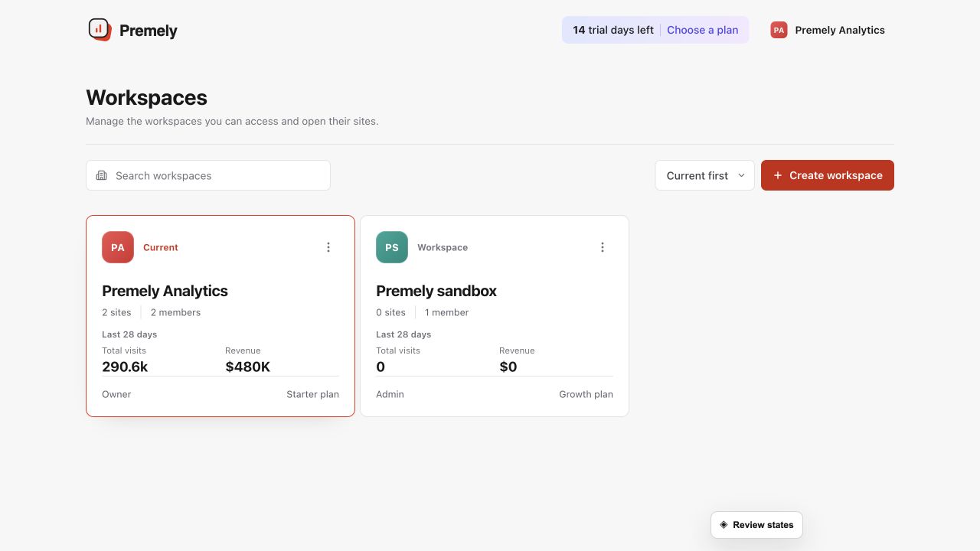Click the Review states button
This screenshot has height=551, width=980.
tap(756, 525)
